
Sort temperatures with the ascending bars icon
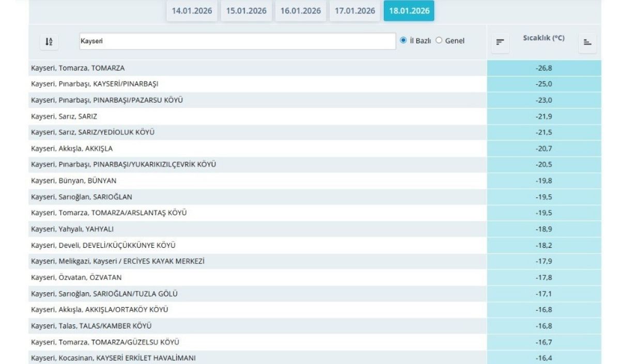587,42
